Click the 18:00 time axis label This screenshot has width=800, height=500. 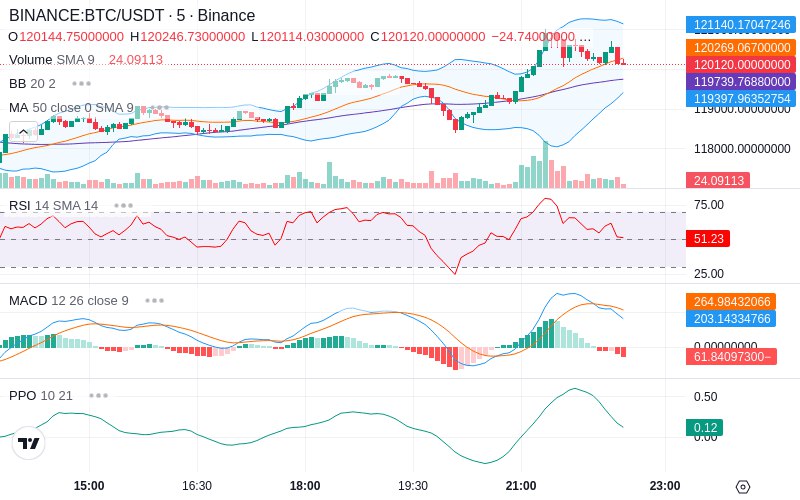305,486
